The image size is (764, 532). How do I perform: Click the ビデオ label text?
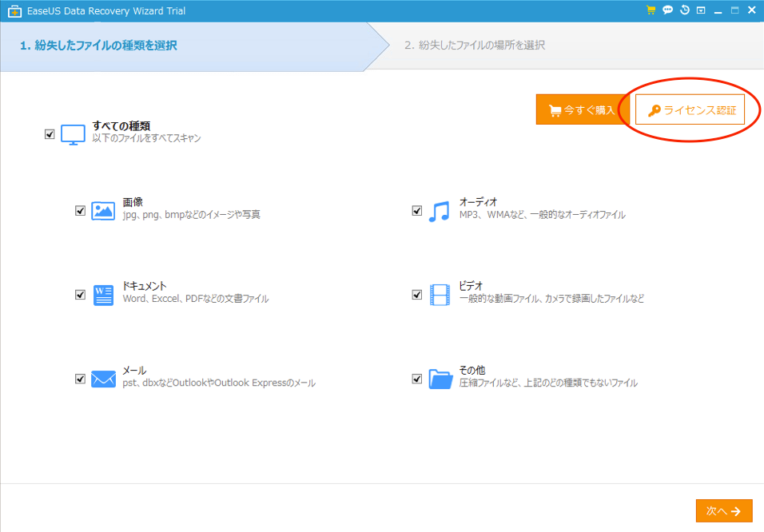[x=471, y=287]
